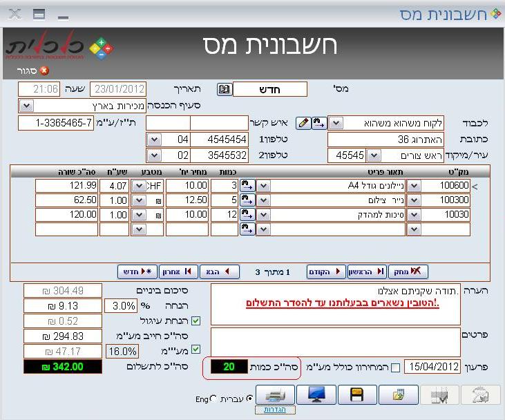Save invoice with floppy disk icon
This screenshot has width=505, height=420.
[357, 395]
